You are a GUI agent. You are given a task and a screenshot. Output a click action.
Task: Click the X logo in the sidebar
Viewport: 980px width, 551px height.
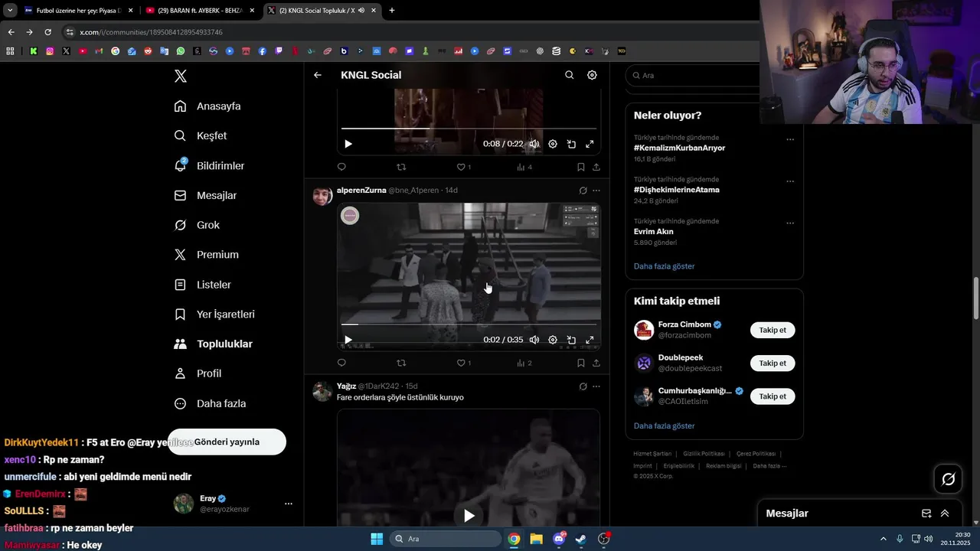(x=181, y=76)
